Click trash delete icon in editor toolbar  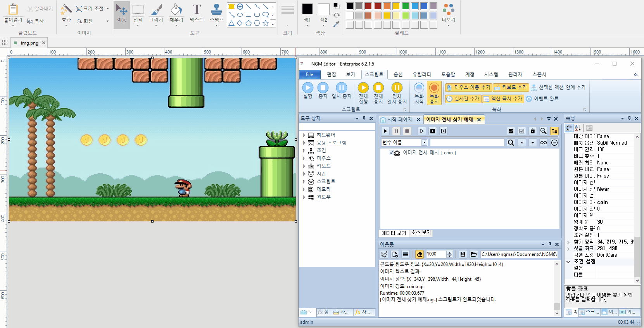533,131
